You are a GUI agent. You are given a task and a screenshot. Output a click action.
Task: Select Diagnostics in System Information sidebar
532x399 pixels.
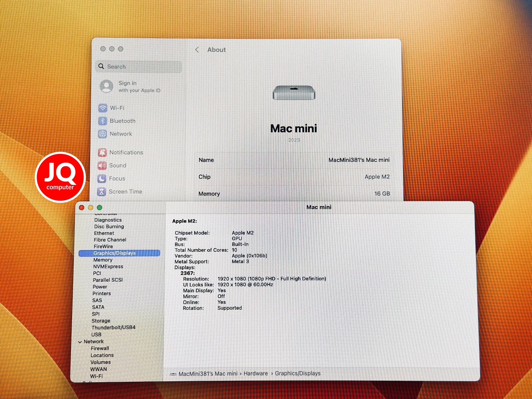pyautogui.click(x=108, y=220)
